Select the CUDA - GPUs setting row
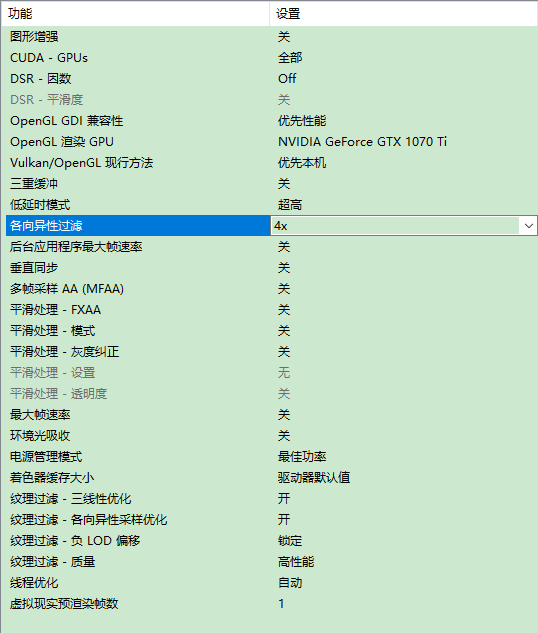 coord(270,58)
